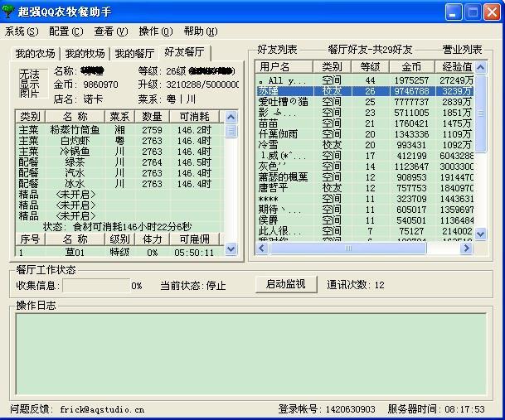This screenshot has width=505, height=420.
Task: Select staff row 草01
Action: point(119,253)
